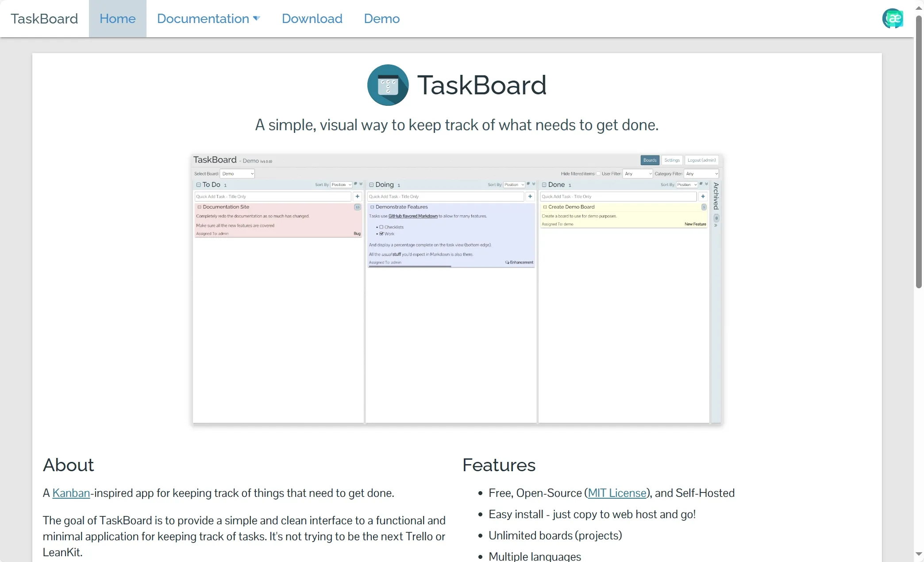The width and height of the screenshot is (924, 562).
Task: Expand Archived column with double-arrow icon
Action: (x=716, y=226)
